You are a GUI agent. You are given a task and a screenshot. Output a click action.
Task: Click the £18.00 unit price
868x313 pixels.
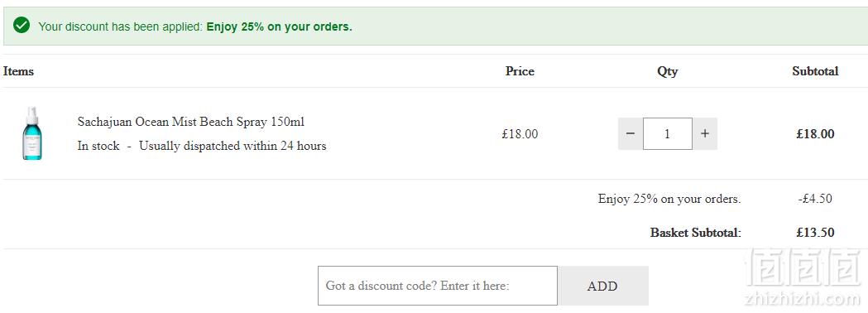click(520, 134)
